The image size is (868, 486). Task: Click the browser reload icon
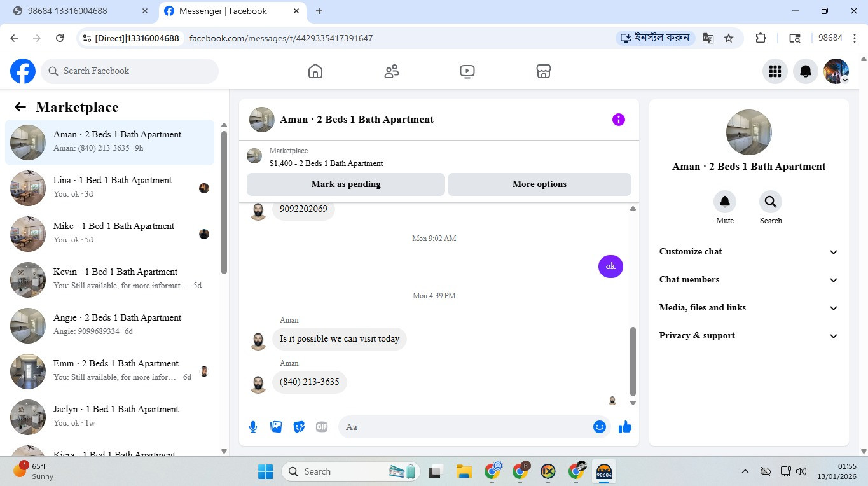tap(60, 38)
